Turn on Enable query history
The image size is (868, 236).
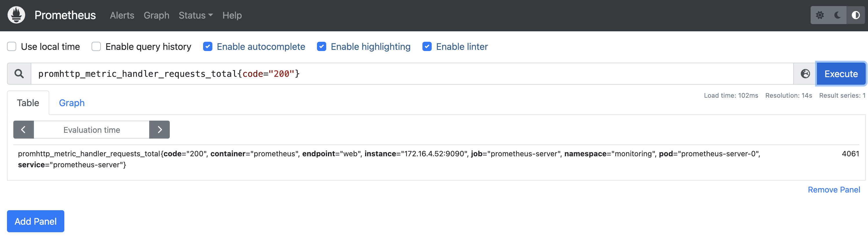click(x=96, y=46)
